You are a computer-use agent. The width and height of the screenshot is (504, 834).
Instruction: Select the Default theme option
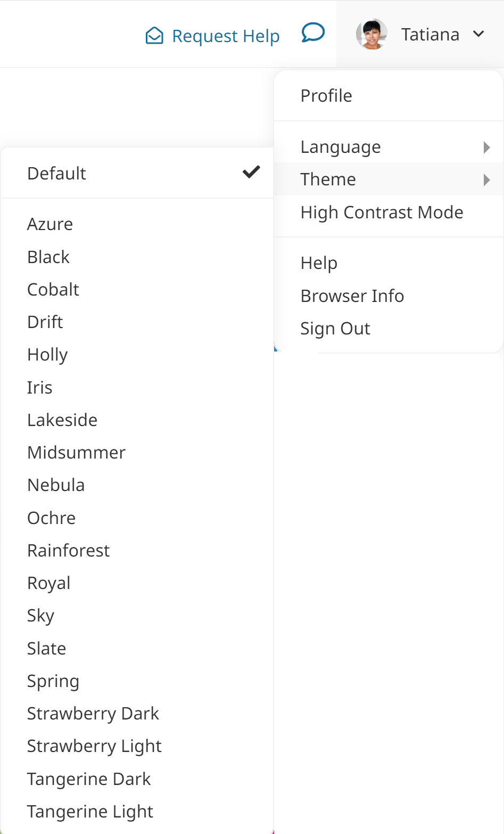(56, 173)
